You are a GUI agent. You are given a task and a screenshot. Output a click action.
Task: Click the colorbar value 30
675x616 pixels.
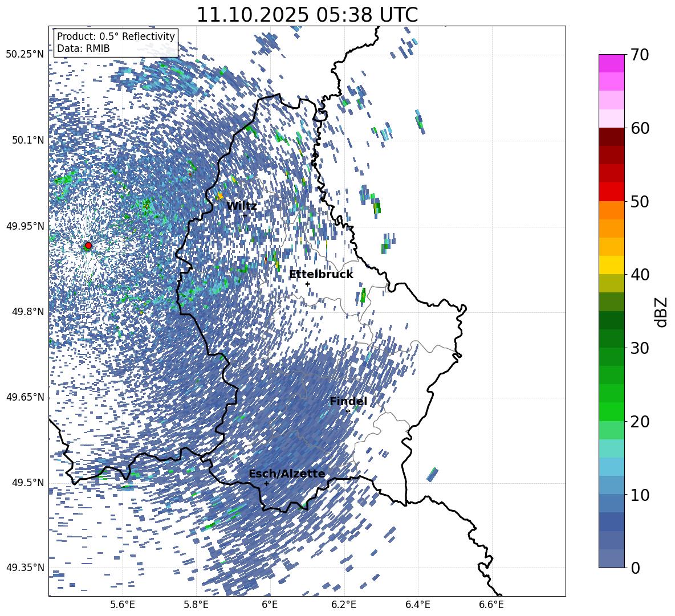coord(640,348)
